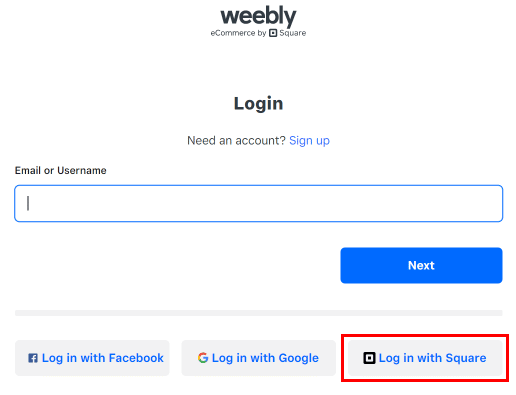The image size is (516, 395).
Task: Choose Log in with Square
Action: point(425,358)
